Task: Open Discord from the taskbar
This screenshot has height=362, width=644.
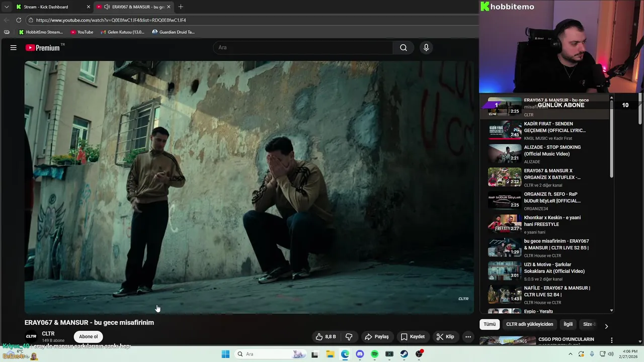Action: 360,354
